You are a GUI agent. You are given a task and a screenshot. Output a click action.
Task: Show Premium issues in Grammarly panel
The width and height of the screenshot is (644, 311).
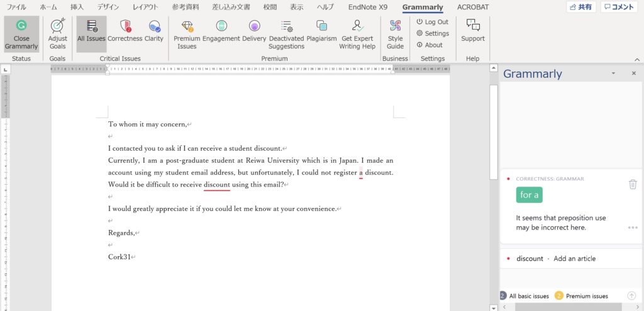coord(582,296)
